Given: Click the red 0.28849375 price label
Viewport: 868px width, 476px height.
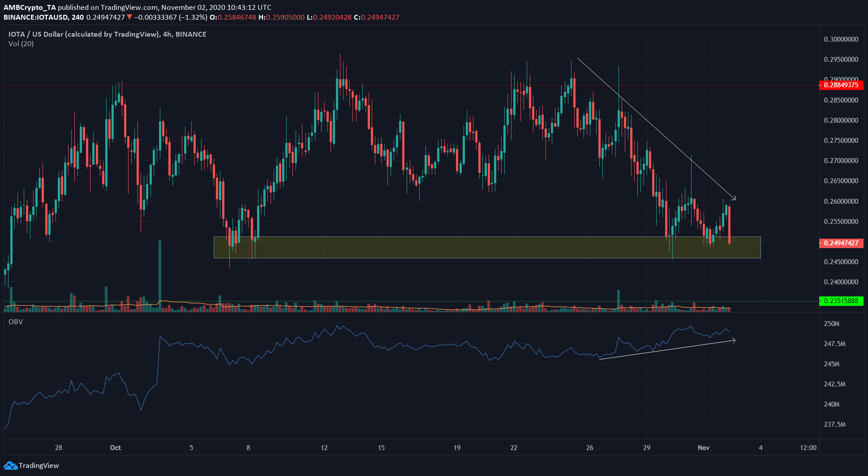Looking at the screenshot, I should [x=841, y=85].
